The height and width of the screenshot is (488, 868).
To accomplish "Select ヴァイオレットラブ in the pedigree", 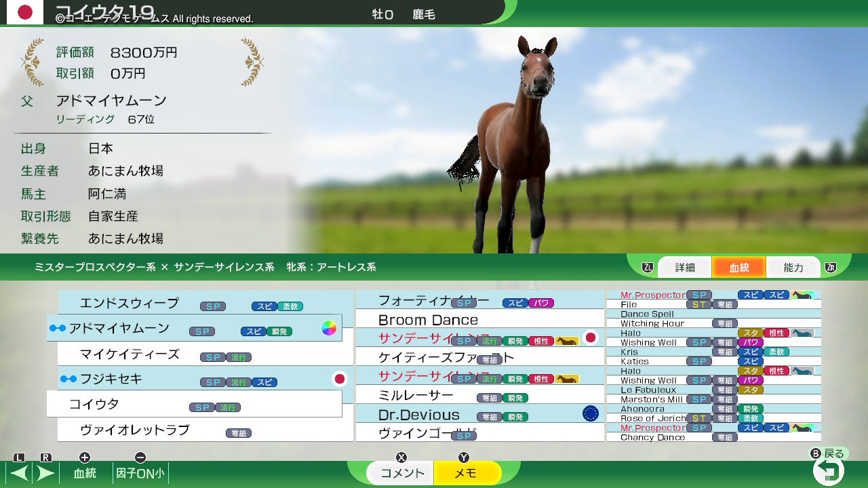I will click(x=205, y=430).
